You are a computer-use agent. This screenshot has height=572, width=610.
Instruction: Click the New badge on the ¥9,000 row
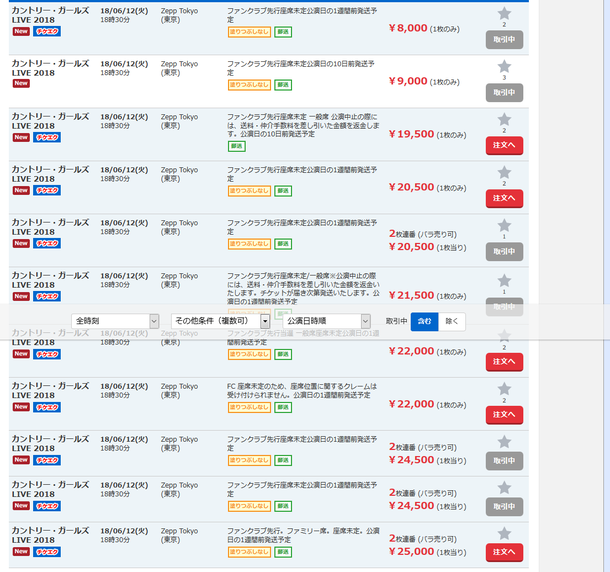click(x=21, y=83)
